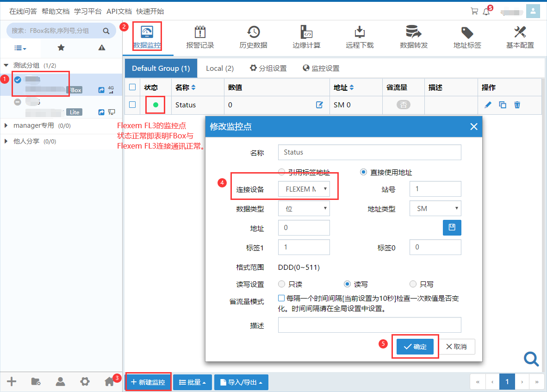Open the 远程下载 remote download icon
This screenshot has height=392, width=547.
pyautogui.click(x=360, y=32)
